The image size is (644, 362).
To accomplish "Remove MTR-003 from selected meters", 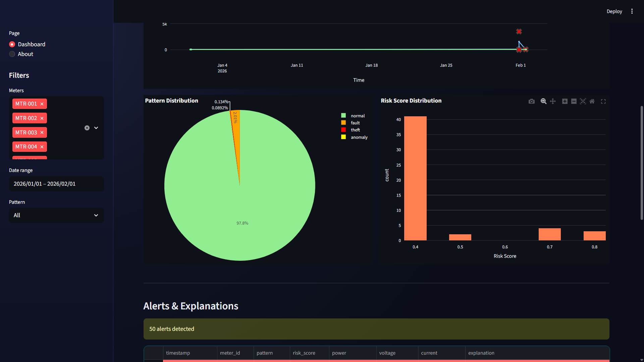I will tap(42, 132).
